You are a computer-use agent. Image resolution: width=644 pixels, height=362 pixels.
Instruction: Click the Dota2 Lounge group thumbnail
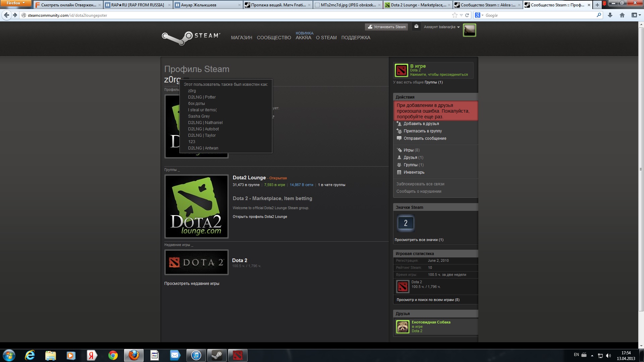click(197, 206)
